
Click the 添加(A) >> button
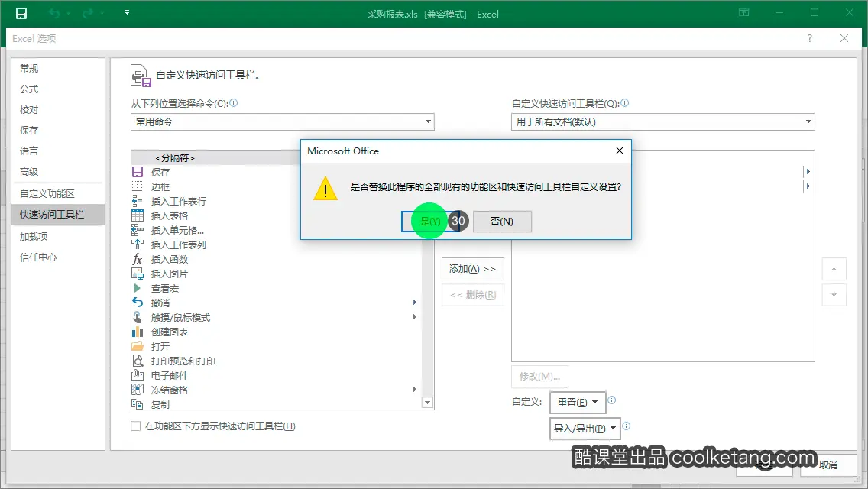click(473, 269)
